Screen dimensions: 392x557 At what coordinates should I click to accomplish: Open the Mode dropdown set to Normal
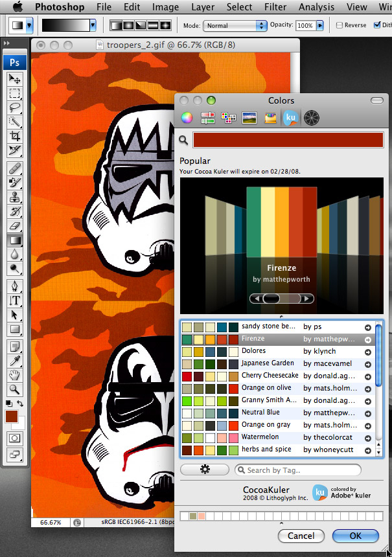point(235,25)
